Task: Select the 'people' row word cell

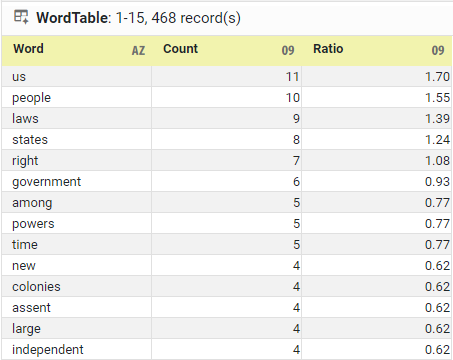Action: (x=77, y=97)
